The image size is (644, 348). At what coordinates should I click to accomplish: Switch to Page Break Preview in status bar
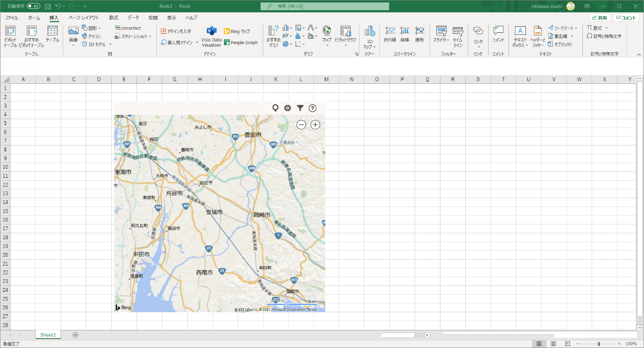pos(567,344)
